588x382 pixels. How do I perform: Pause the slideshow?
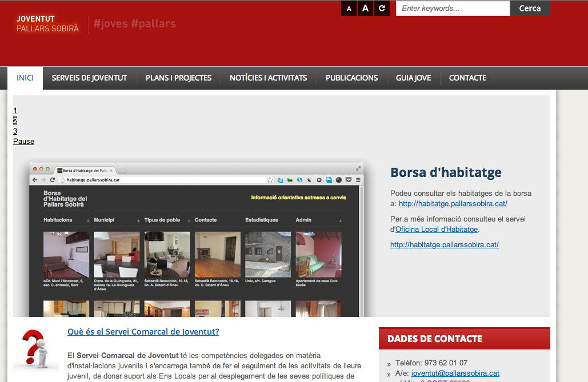click(x=23, y=142)
